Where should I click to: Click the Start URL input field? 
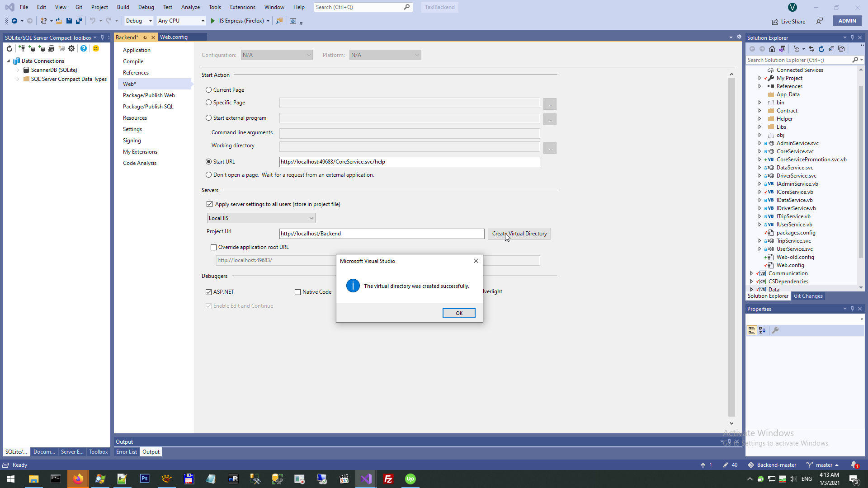pos(409,162)
